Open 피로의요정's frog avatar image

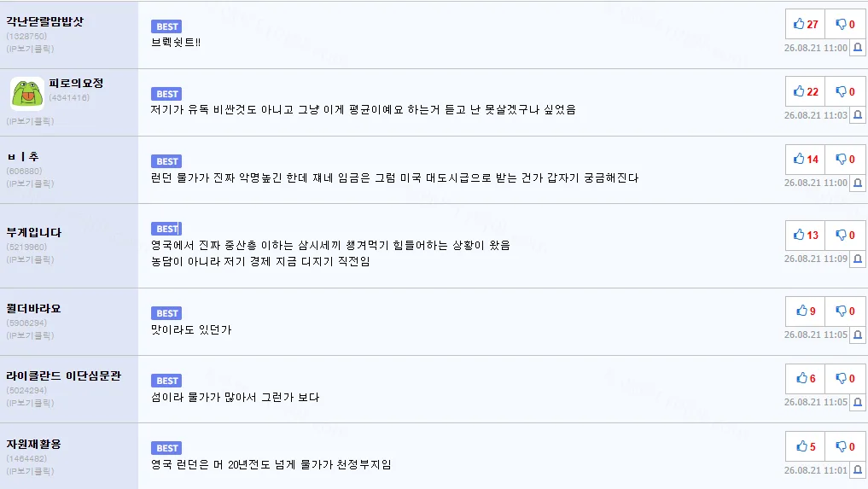click(27, 94)
